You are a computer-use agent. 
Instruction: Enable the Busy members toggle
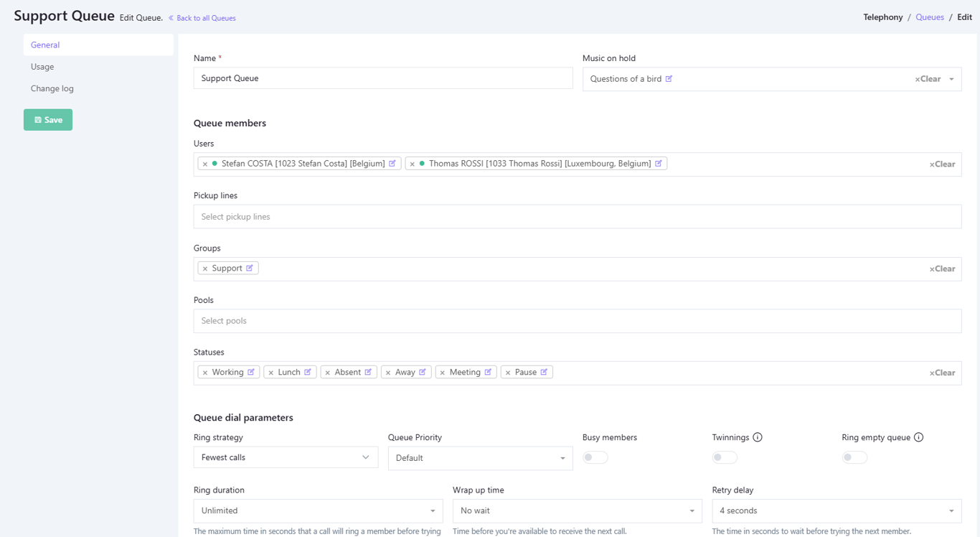pyautogui.click(x=595, y=457)
